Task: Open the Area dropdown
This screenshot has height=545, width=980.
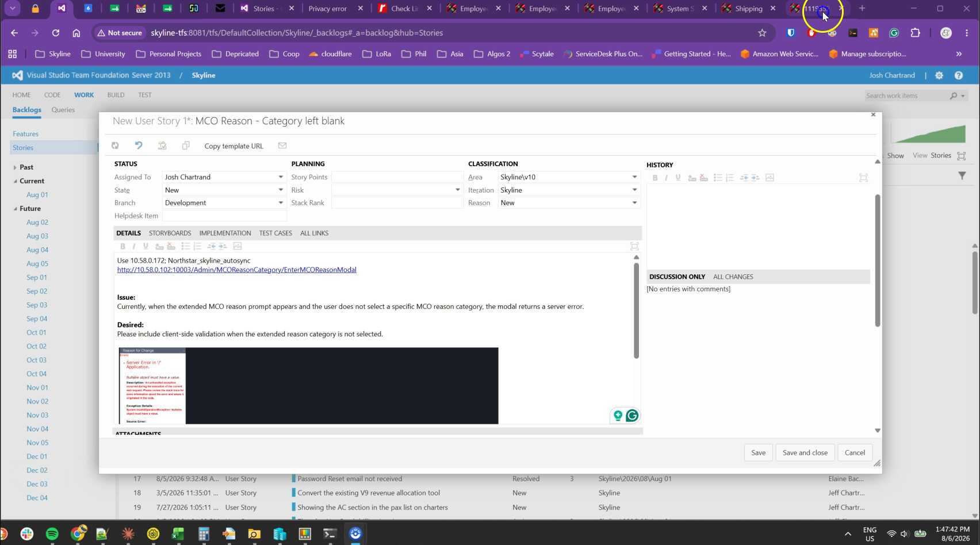Action: point(634,177)
